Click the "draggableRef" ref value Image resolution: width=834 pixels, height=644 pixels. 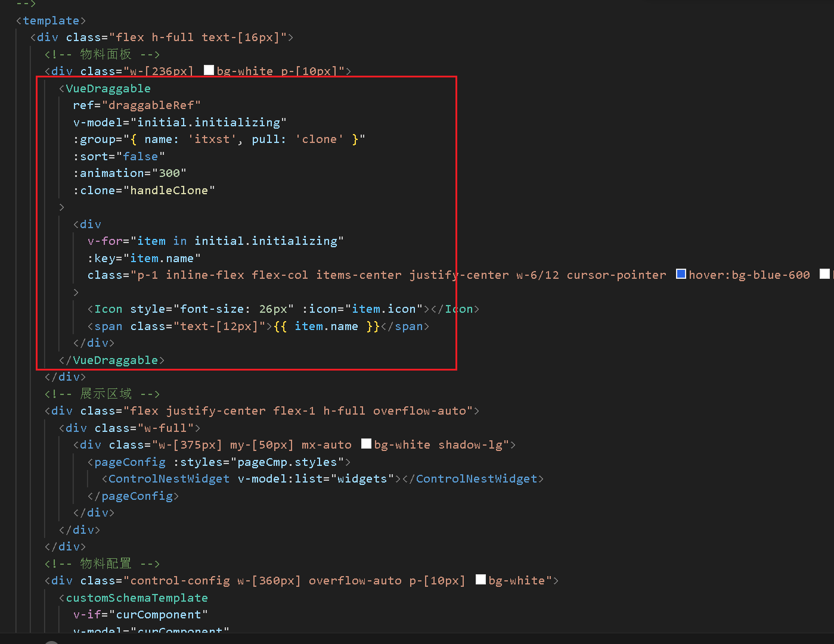click(151, 105)
